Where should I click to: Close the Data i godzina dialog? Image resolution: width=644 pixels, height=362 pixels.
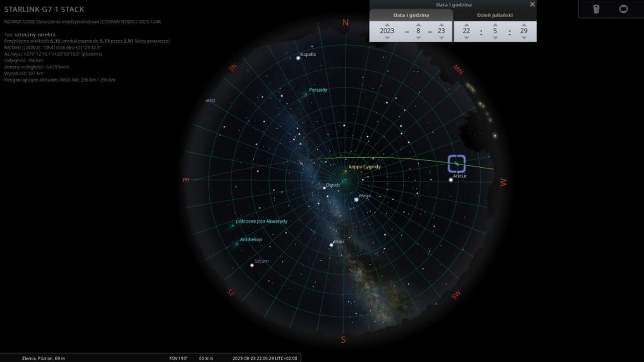tap(532, 4)
